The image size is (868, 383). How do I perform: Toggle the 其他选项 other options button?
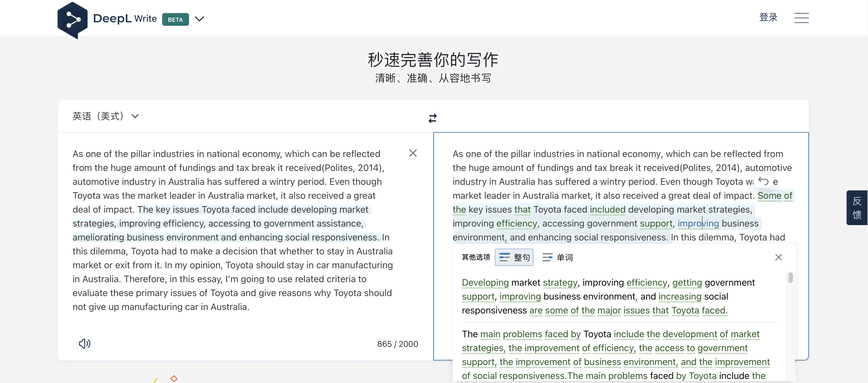point(475,257)
